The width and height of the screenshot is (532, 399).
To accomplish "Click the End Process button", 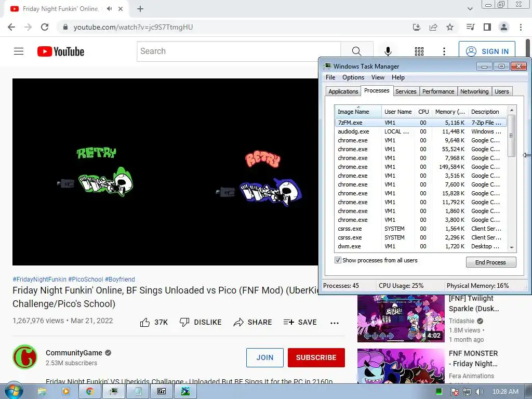I will (x=490, y=262).
